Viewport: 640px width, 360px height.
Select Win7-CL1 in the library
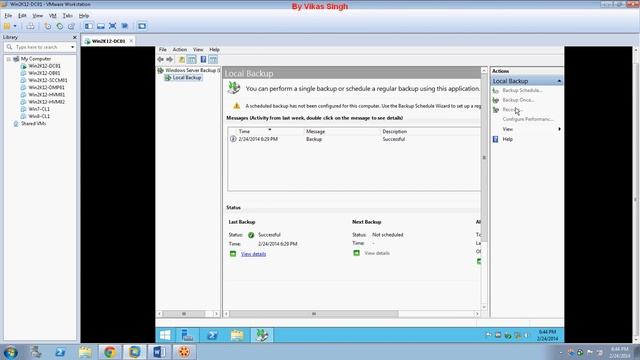tap(39, 109)
